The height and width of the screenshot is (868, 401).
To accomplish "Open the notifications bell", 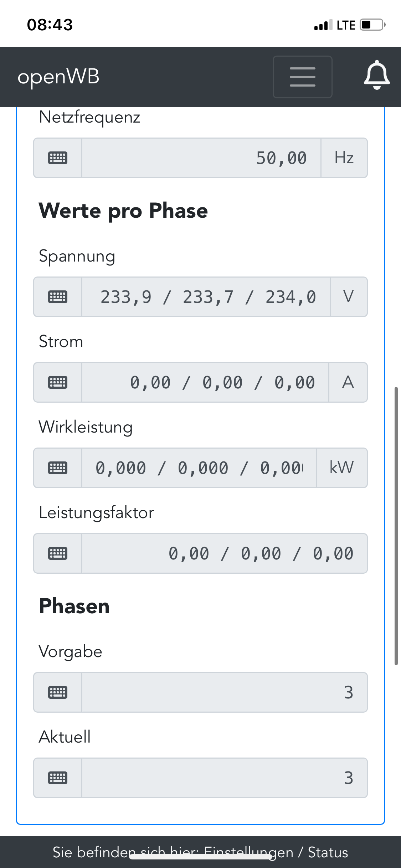I will [376, 76].
